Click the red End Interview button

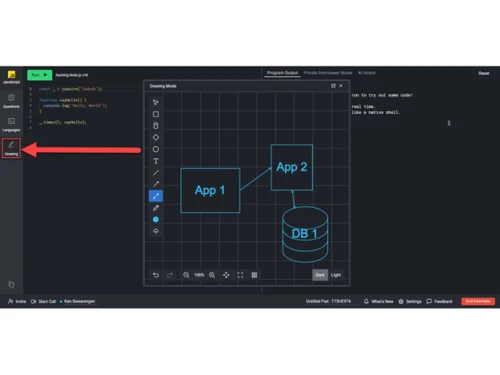coord(478,301)
